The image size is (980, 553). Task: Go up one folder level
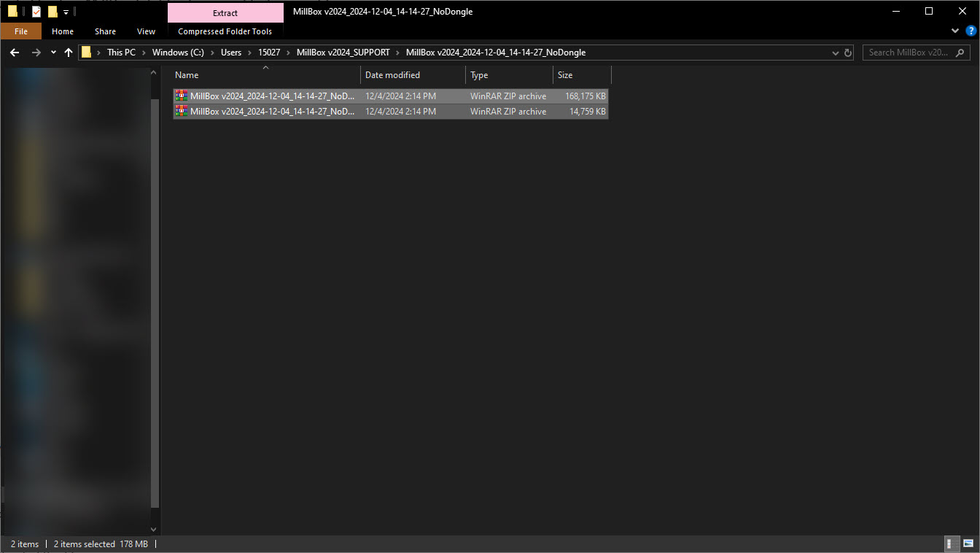click(69, 53)
